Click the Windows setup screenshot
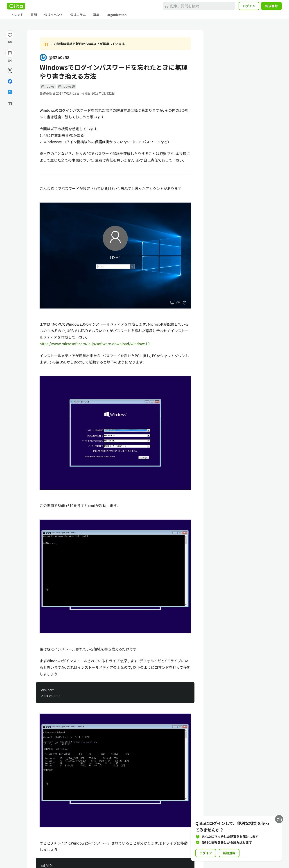This screenshot has height=868, width=289. (115, 433)
